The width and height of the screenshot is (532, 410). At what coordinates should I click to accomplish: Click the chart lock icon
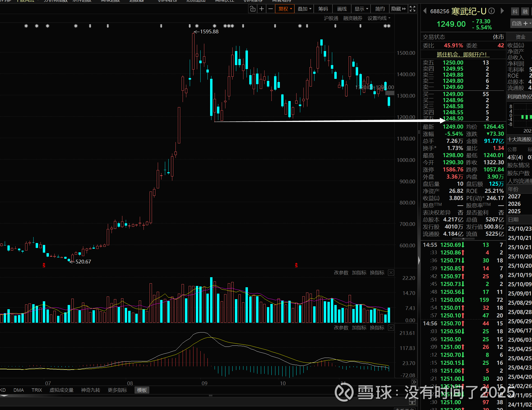tap(253, 9)
